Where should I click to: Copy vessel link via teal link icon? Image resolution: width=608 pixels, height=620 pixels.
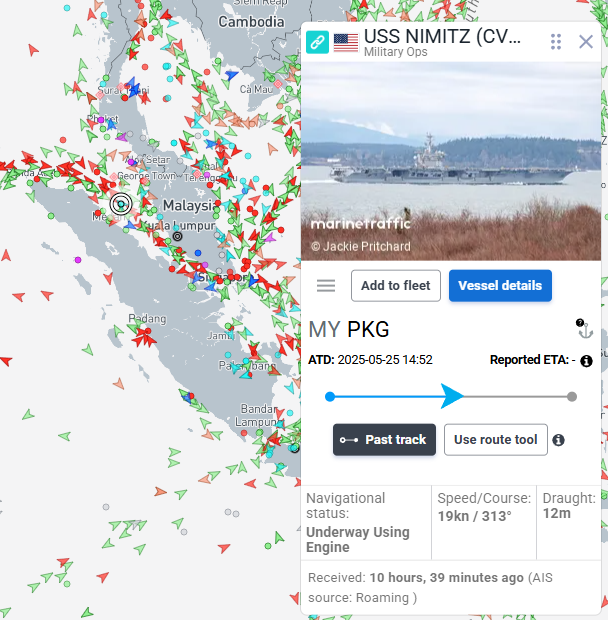[317, 42]
